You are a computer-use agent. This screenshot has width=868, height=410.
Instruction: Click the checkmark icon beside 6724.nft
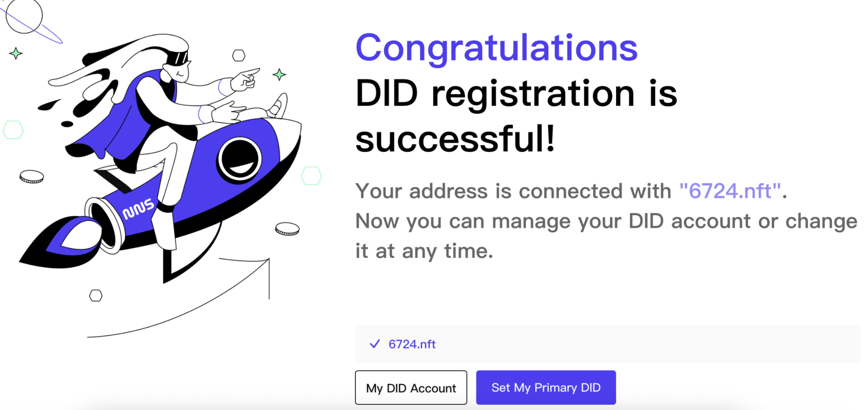pyautogui.click(x=375, y=344)
